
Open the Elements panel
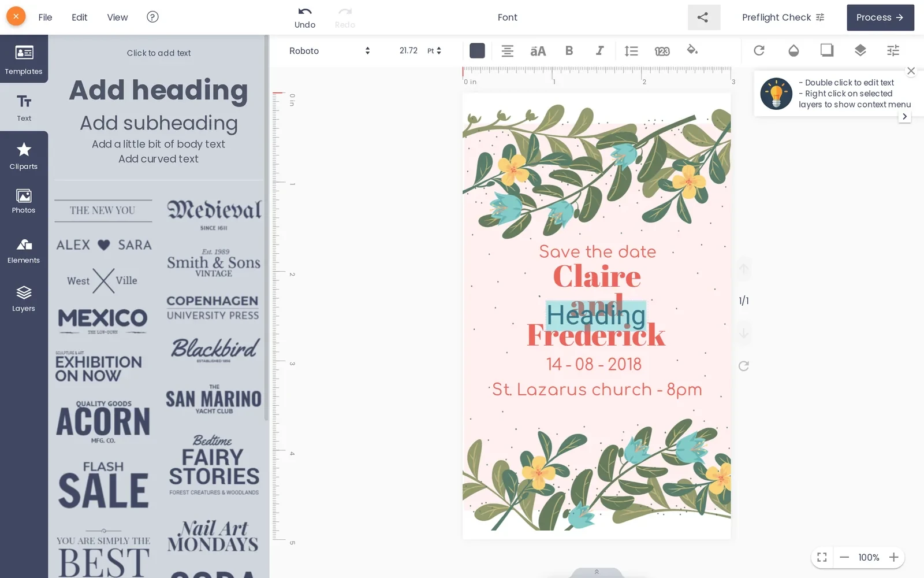pos(24,251)
